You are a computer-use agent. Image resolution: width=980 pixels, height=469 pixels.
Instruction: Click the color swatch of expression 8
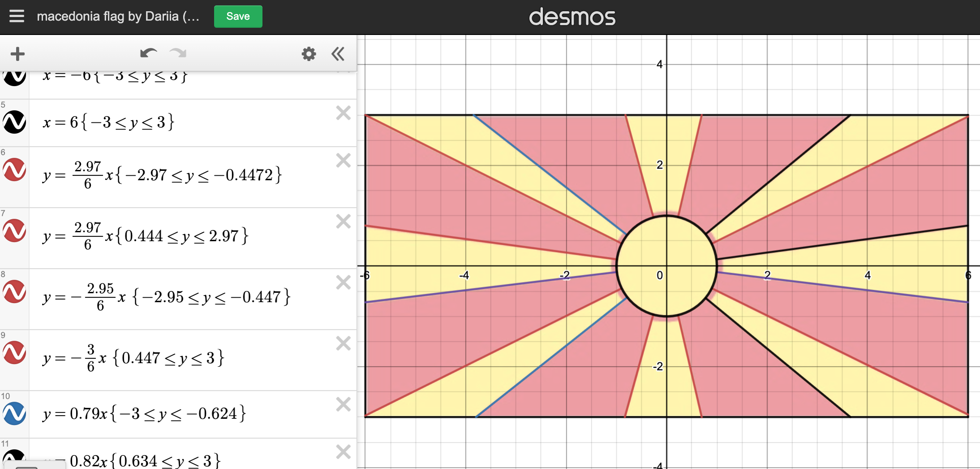(14, 292)
